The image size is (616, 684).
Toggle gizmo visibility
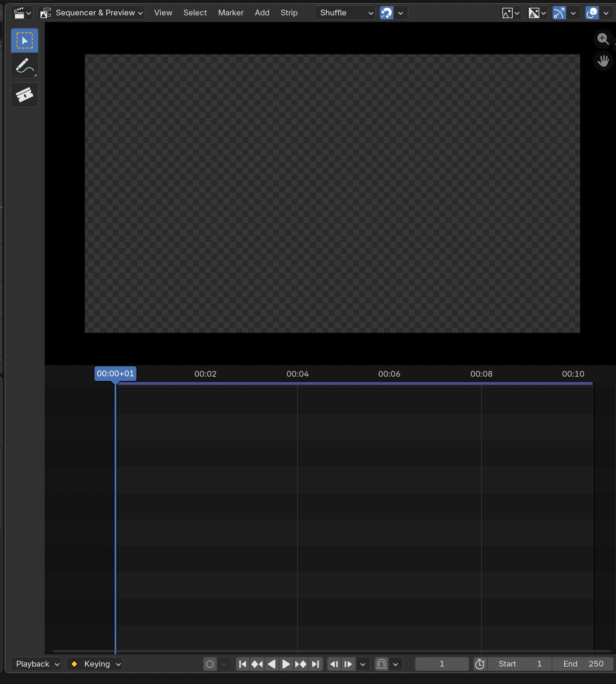[x=559, y=13]
